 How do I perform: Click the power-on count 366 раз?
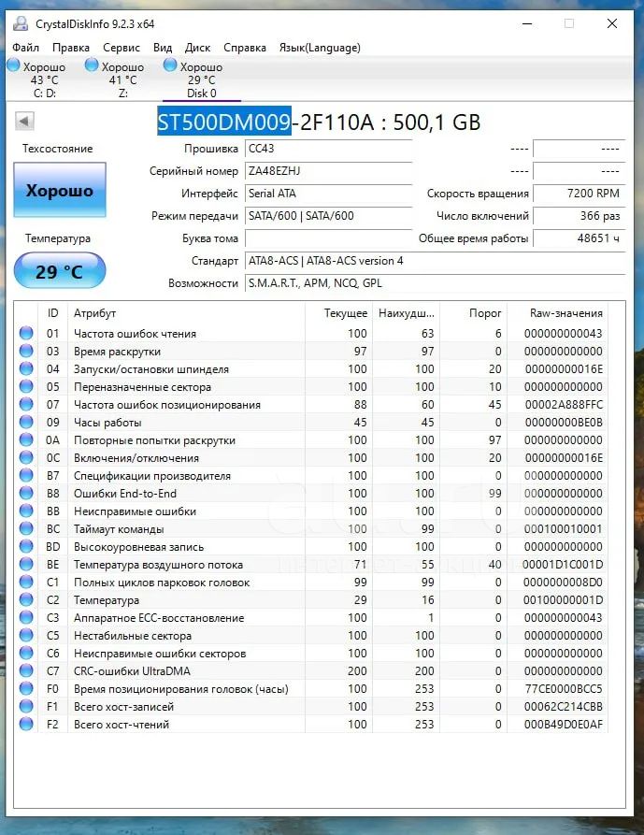click(x=580, y=216)
